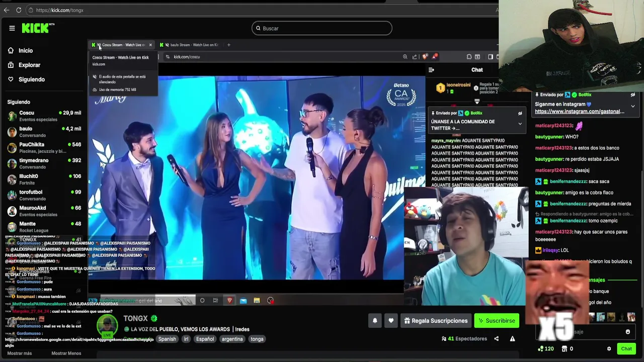Viewport: 644px width, 362px height.
Task: Expand pinned Twitter message chevron
Action: [520, 124]
